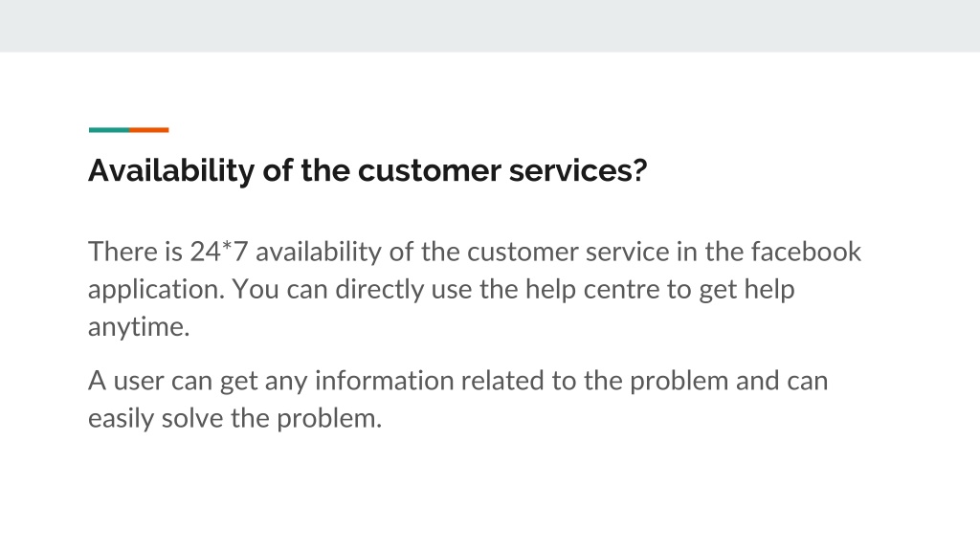Click the word 'customer' in the heading
The image size is (980, 551).
point(430,170)
